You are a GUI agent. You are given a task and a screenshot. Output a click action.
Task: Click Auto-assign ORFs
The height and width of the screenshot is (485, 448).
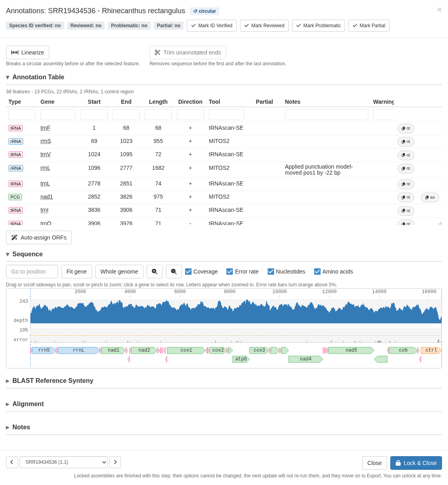(x=39, y=237)
